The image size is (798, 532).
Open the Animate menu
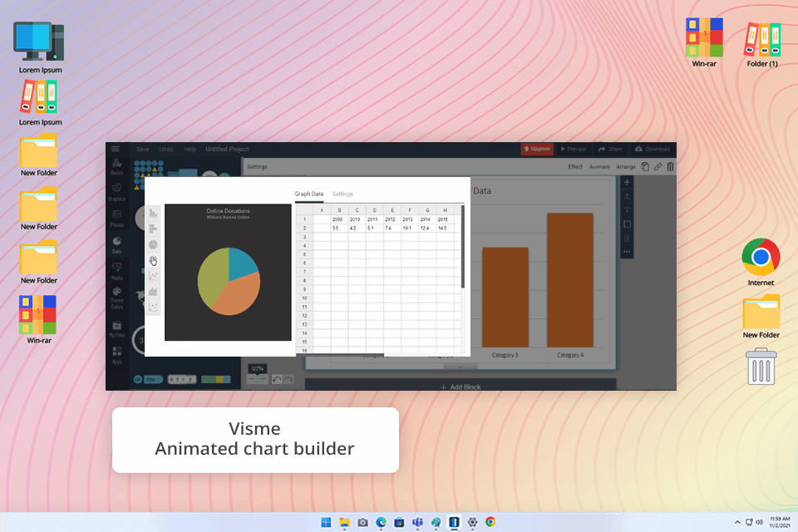point(599,166)
